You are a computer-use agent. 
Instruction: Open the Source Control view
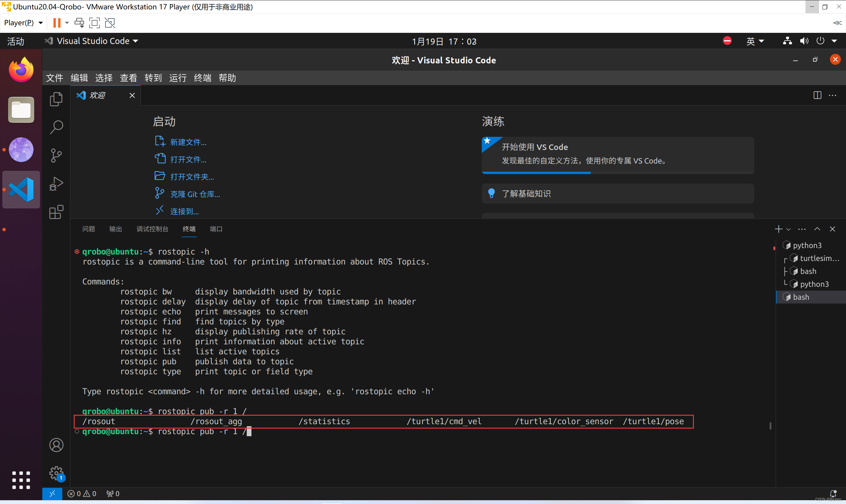click(x=56, y=156)
